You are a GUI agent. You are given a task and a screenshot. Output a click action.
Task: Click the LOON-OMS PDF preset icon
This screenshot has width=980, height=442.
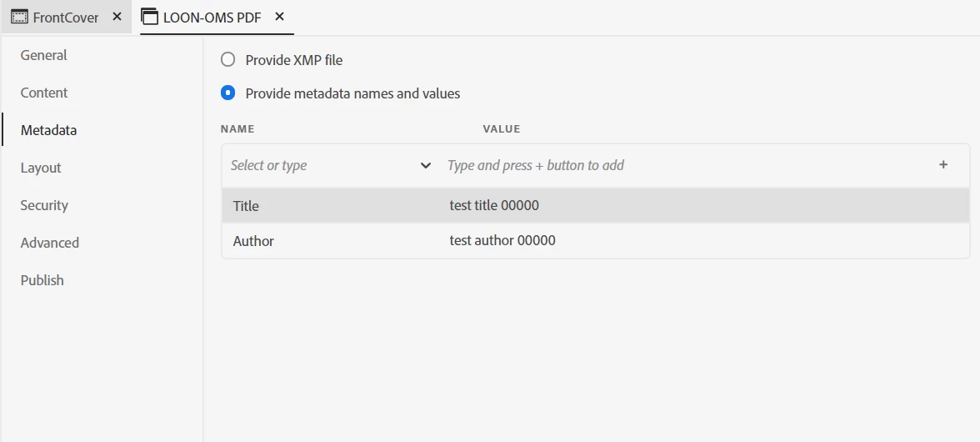[150, 17]
